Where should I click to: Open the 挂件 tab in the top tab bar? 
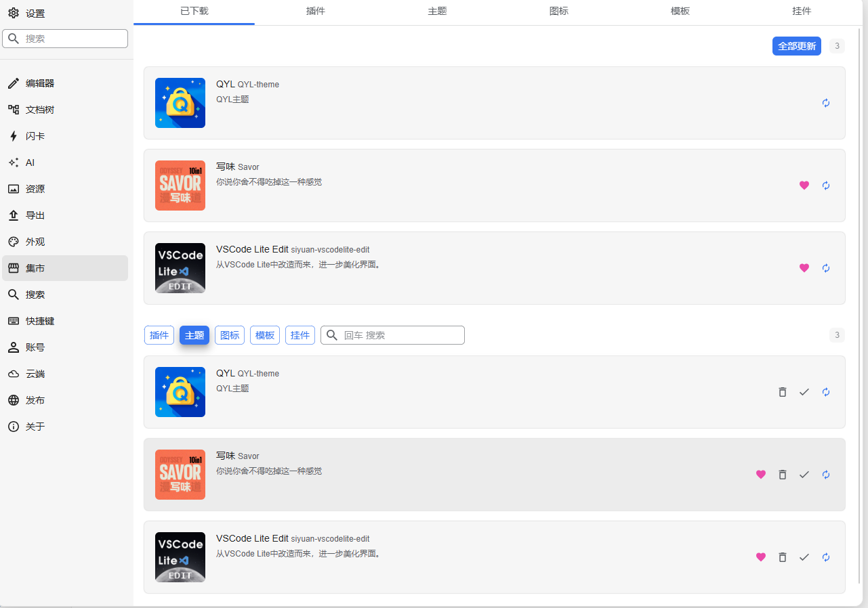(x=802, y=12)
